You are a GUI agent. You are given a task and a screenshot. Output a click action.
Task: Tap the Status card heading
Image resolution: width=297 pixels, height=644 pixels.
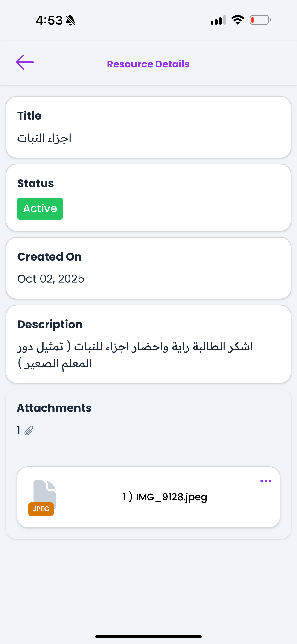[35, 184]
